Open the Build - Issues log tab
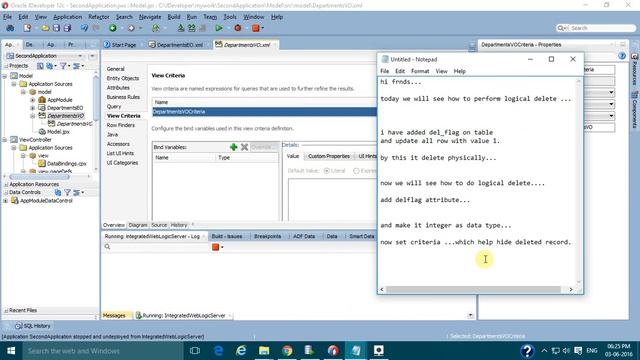640x360 pixels. coord(227,236)
